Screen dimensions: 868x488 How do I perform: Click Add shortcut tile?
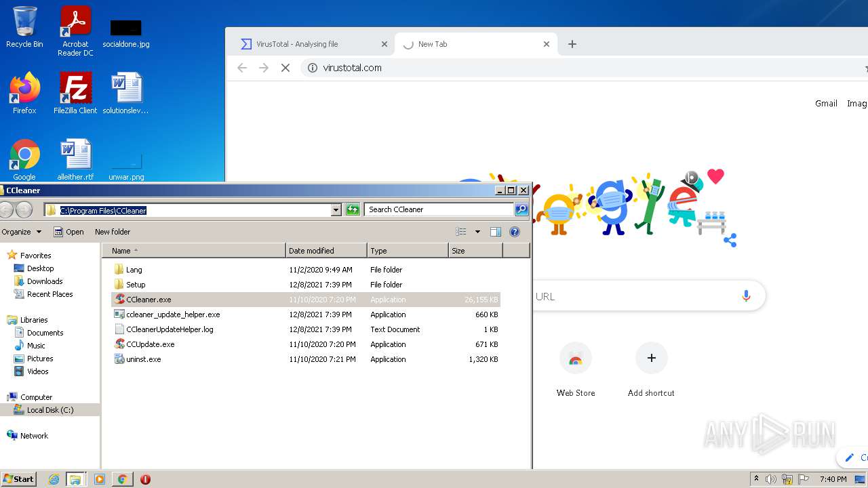coord(651,369)
